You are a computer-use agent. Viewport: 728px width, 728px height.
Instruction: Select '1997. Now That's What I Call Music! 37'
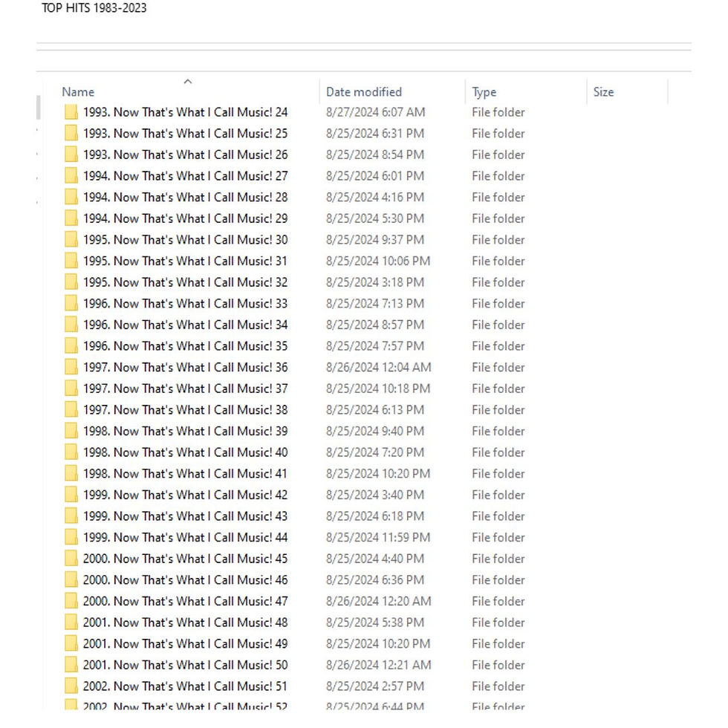click(x=185, y=389)
